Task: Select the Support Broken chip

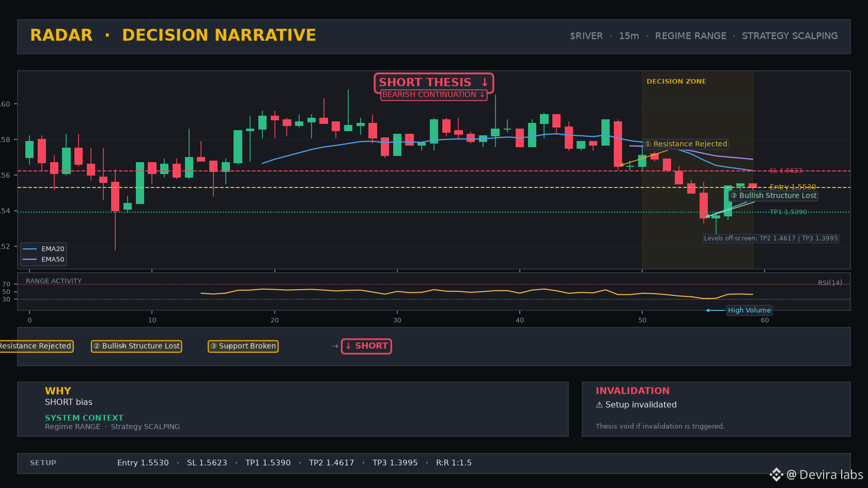Action: click(x=243, y=346)
